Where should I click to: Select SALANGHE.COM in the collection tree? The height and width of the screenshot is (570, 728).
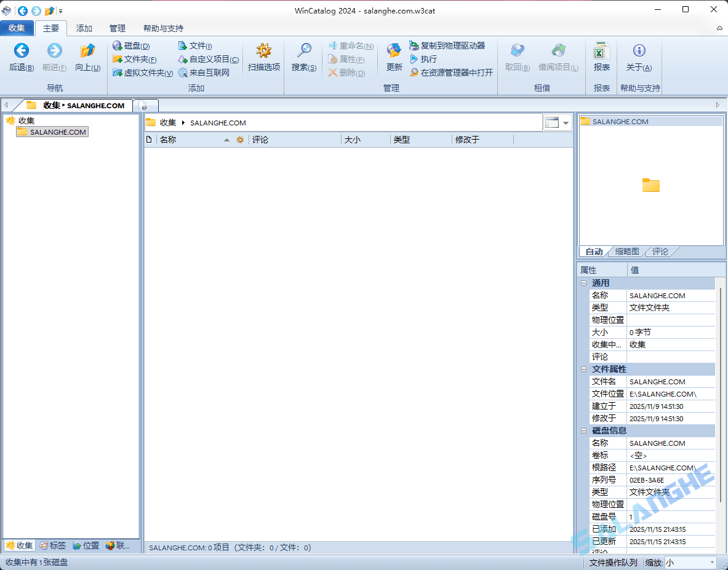[57, 132]
